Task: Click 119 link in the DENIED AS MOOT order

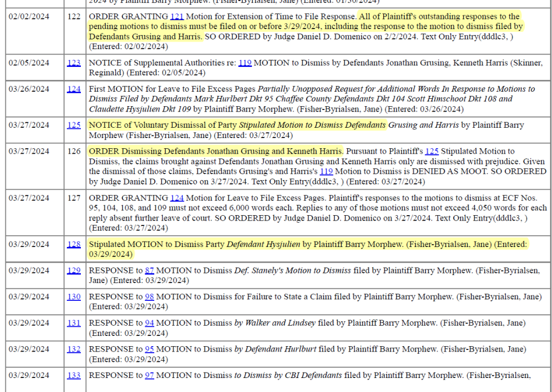Action: click(326, 171)
